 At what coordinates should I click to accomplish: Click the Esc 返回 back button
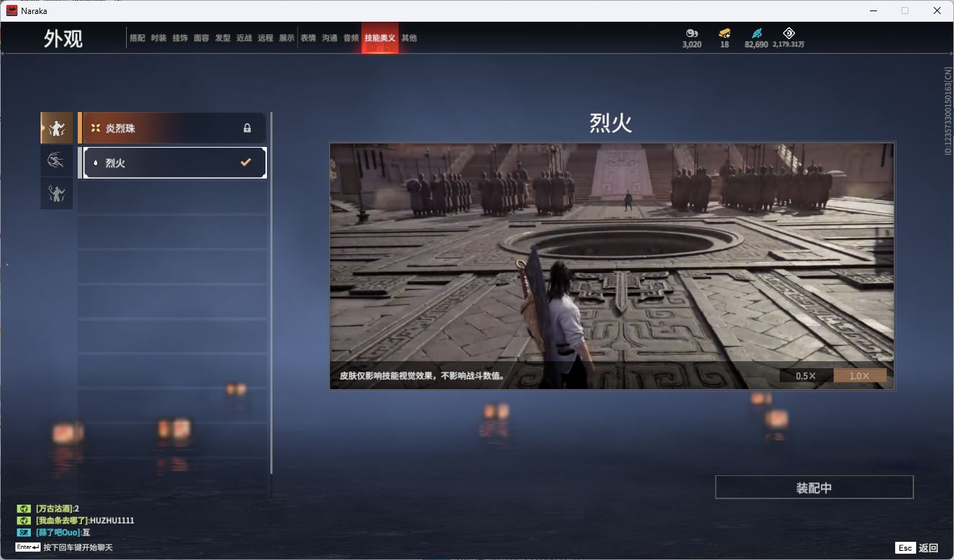coord(916,548)
